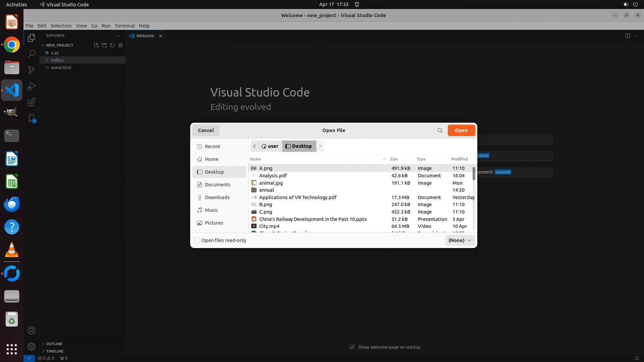
Task: Click Cancel in Open File dialog
Action: click(x=206, y=130)
